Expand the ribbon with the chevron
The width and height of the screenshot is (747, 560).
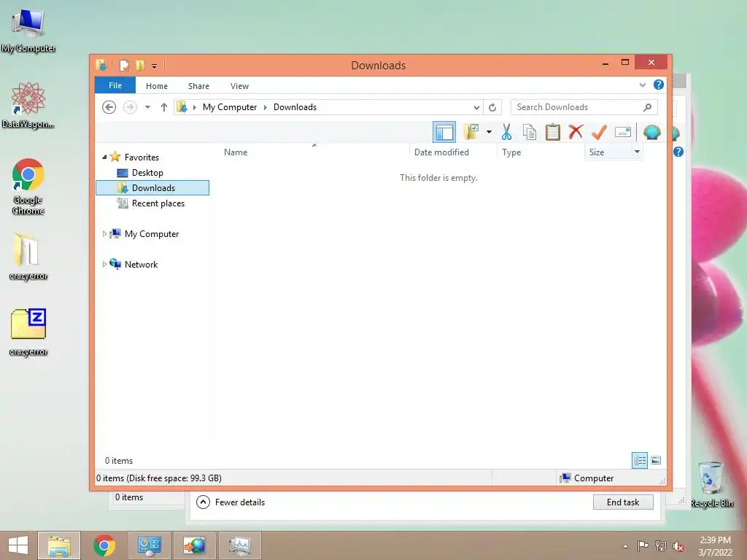(642, 85)
